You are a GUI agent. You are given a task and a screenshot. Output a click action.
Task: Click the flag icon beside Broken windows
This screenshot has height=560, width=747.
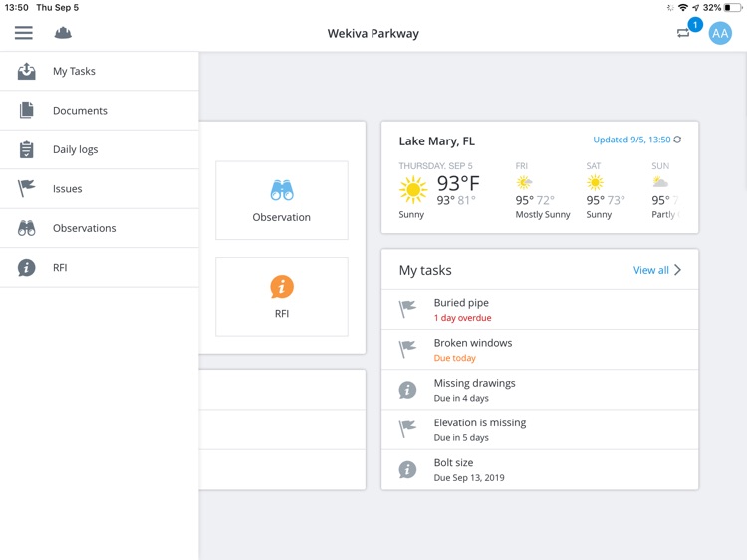pos(407,350)
